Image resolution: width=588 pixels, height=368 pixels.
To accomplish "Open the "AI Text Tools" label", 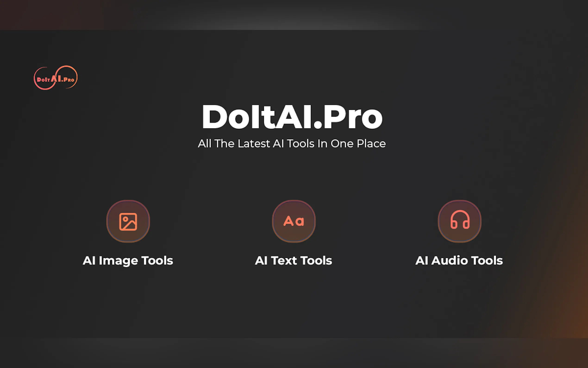I will coord(293,261).
